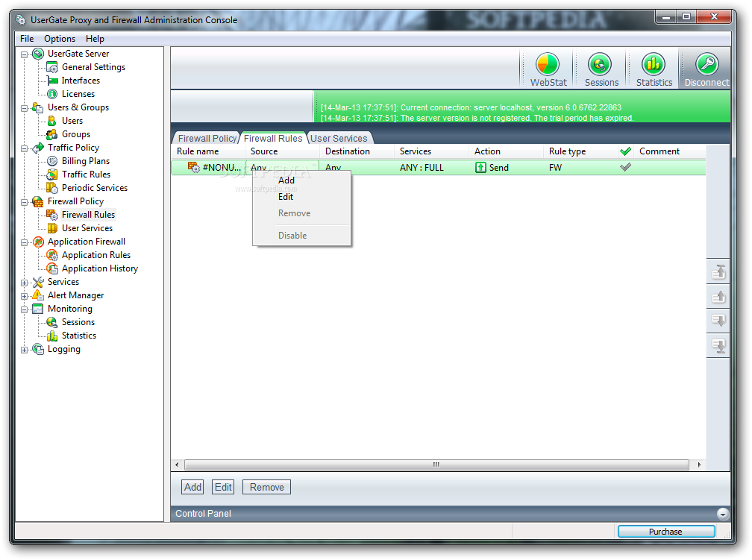Collapse the Firewall Policy tree node

coord(24,202)
